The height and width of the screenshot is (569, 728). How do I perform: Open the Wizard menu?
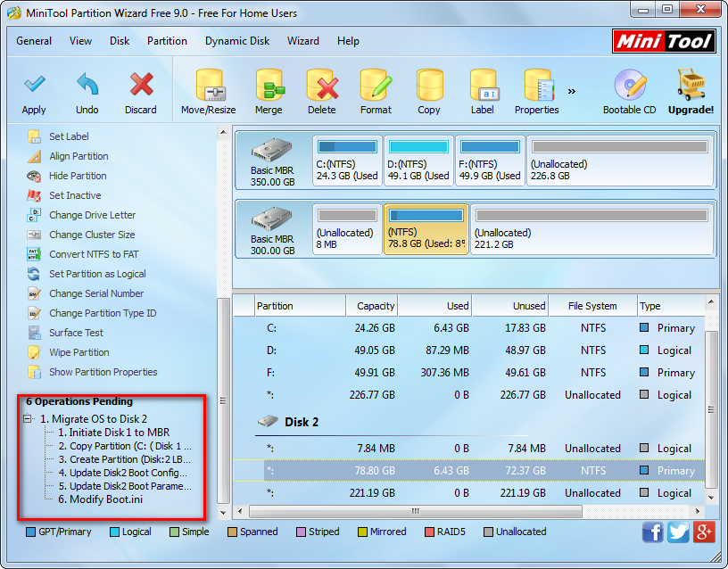tap(303, 41)
